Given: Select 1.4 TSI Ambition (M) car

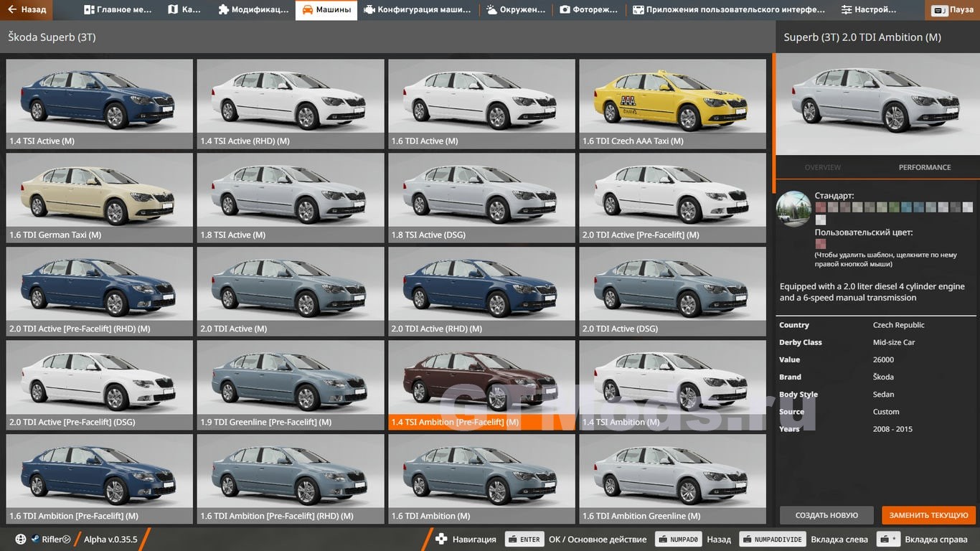Looking at the screenshot, I should click(673, 385).
